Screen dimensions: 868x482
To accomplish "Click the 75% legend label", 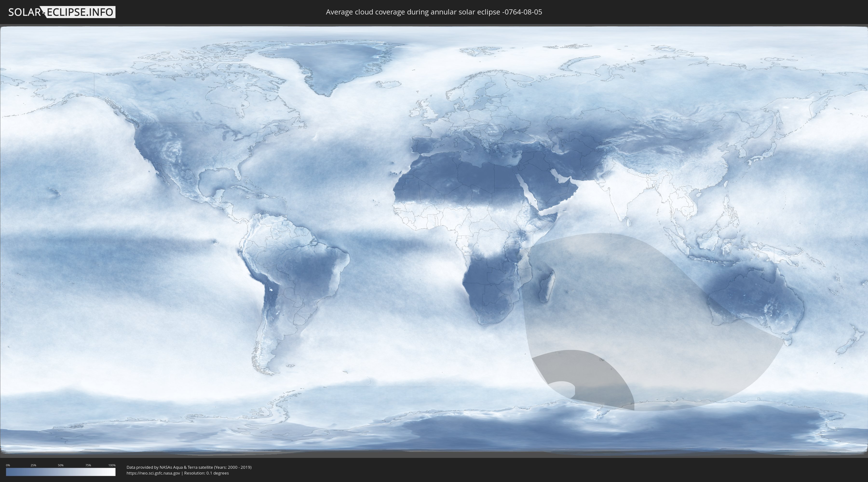I will (88, 465).
